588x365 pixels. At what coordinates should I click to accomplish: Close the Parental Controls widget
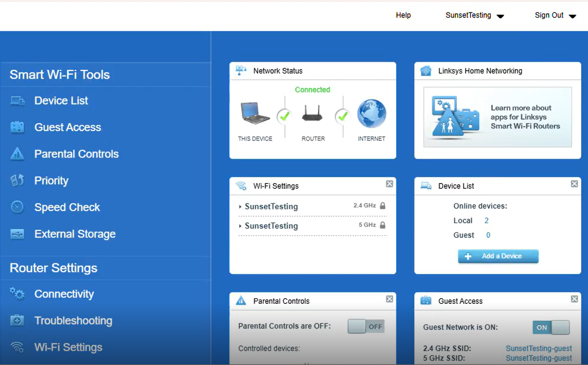390,299
